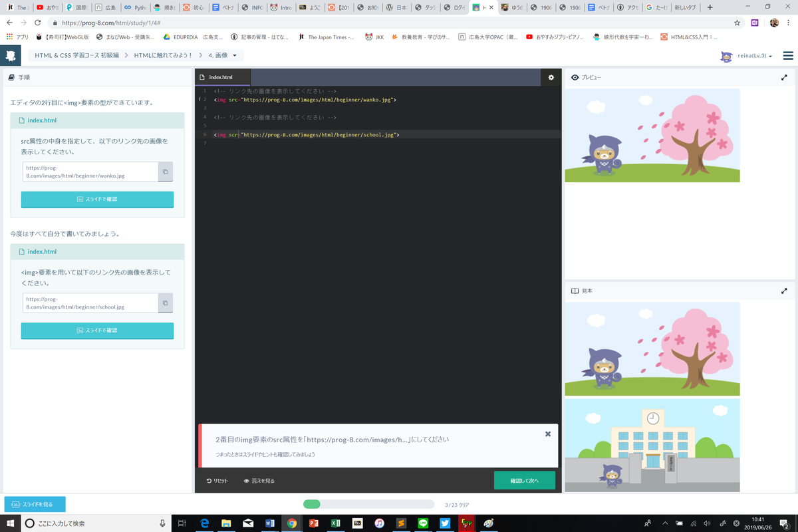Open Word from taskbar

click(270, 523)
